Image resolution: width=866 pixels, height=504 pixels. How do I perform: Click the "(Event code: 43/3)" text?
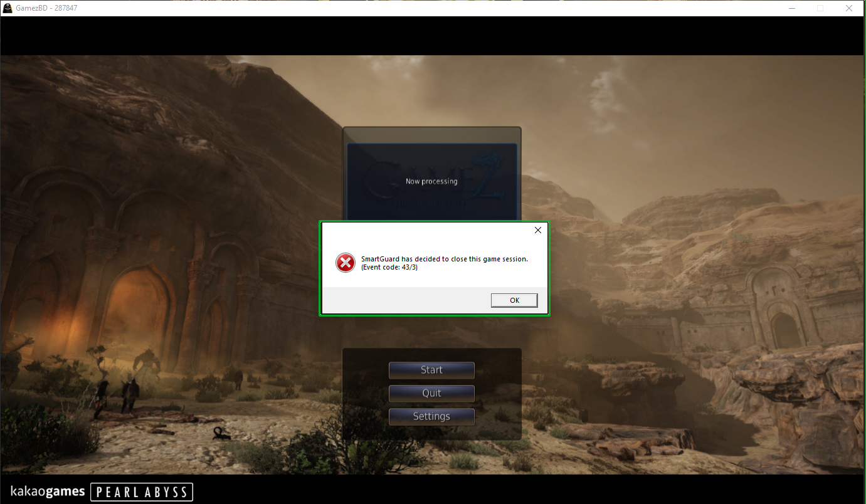point(389,268)
